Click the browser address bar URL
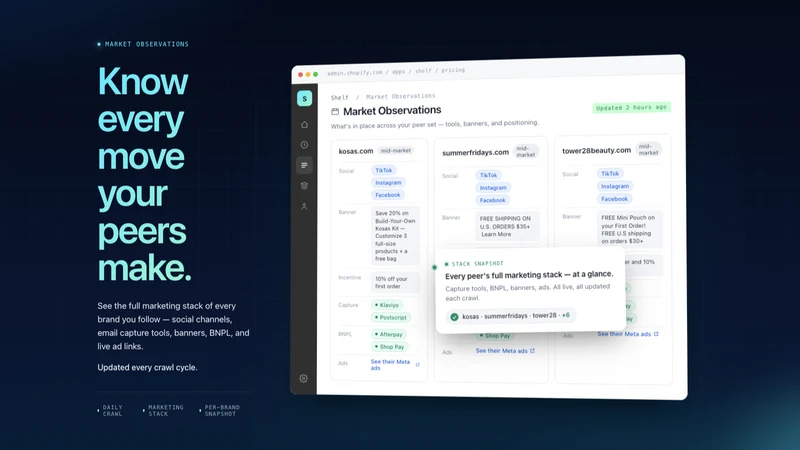This screenshot has height=450, width=800. tap(396, 71)
